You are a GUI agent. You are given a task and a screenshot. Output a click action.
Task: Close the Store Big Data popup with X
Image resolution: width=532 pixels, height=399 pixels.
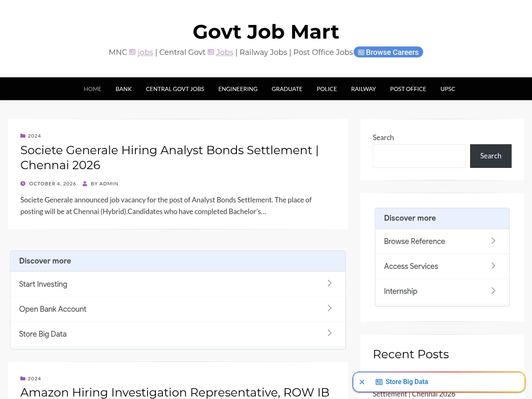362,382
